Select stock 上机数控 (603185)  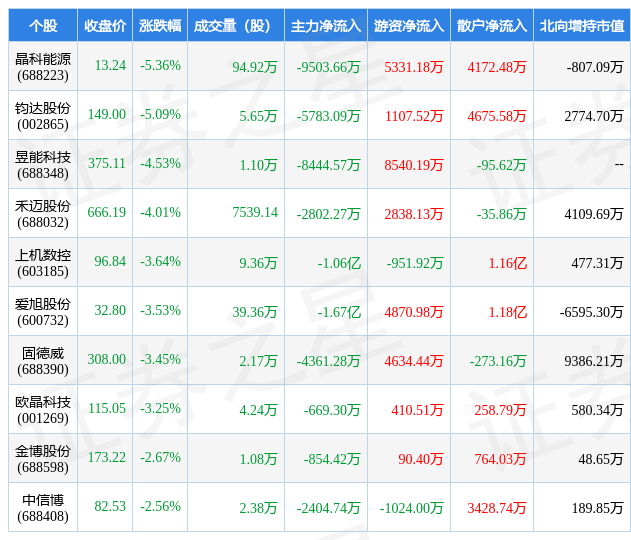tap(43, 263)
